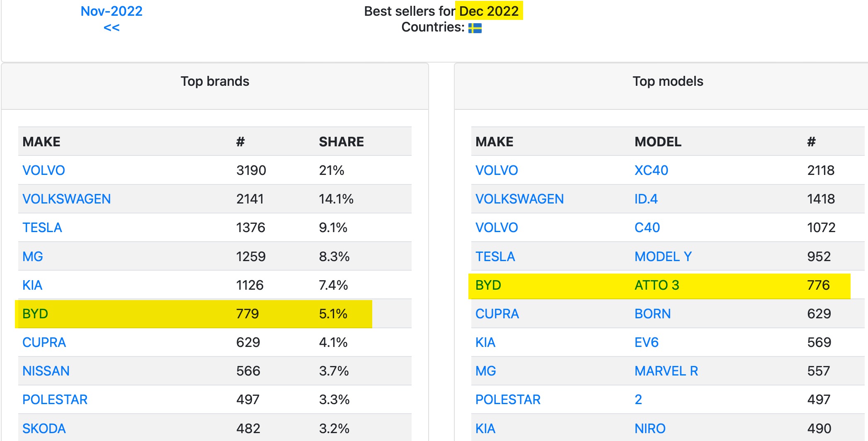Select TESLA in Top brands list
The width and height of the screenshot is (868, 441).
(x=42, y=228)
